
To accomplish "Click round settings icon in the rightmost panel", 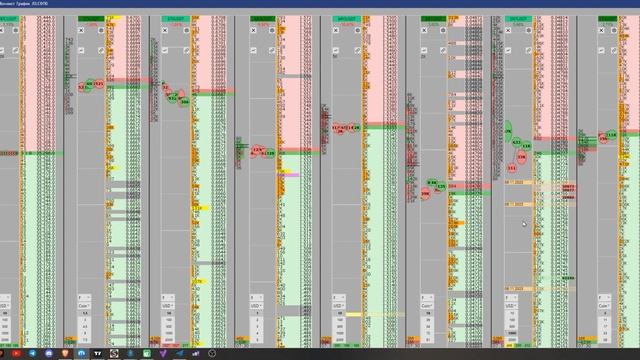I will point(614,30).
